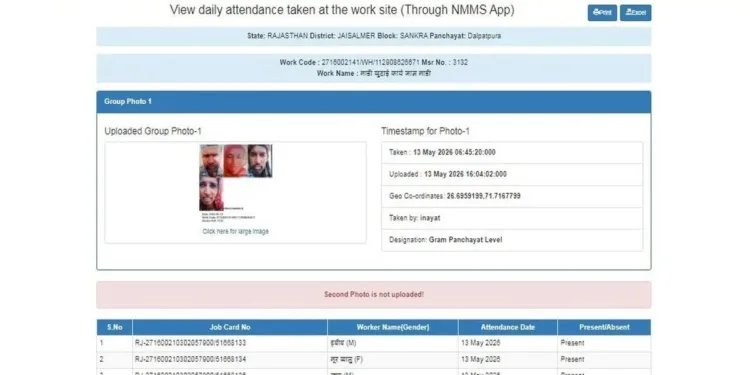The height and width of the screenshot is (375, 750).
Task: Select job card RJ-2716002103020579​00/51668134
Action: 190,359
